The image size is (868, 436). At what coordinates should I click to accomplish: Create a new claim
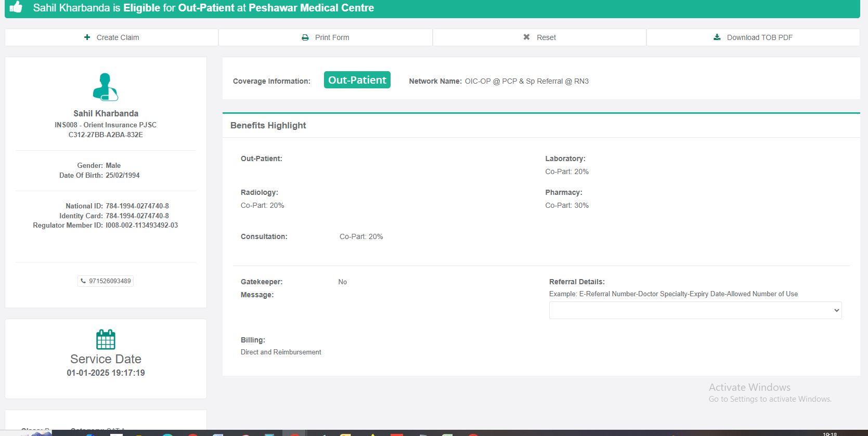coord(111,37)
